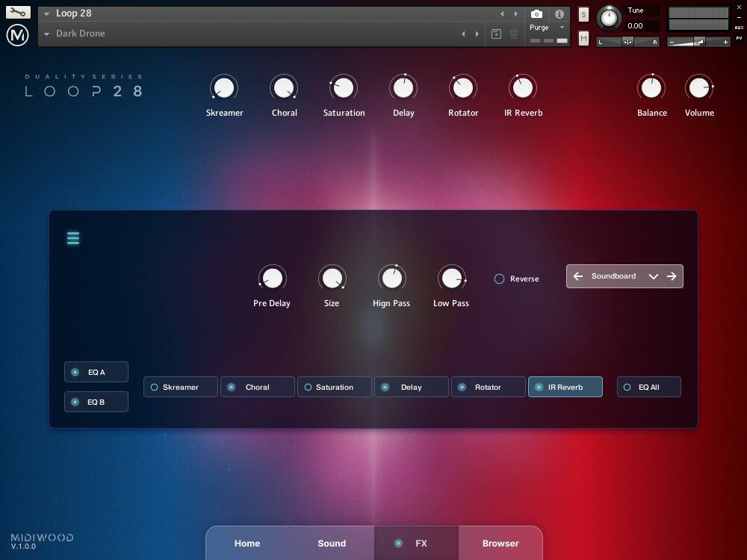Click the L-R pan slider
This screenshot has height=560, width=747.
[x=627, y=42]
